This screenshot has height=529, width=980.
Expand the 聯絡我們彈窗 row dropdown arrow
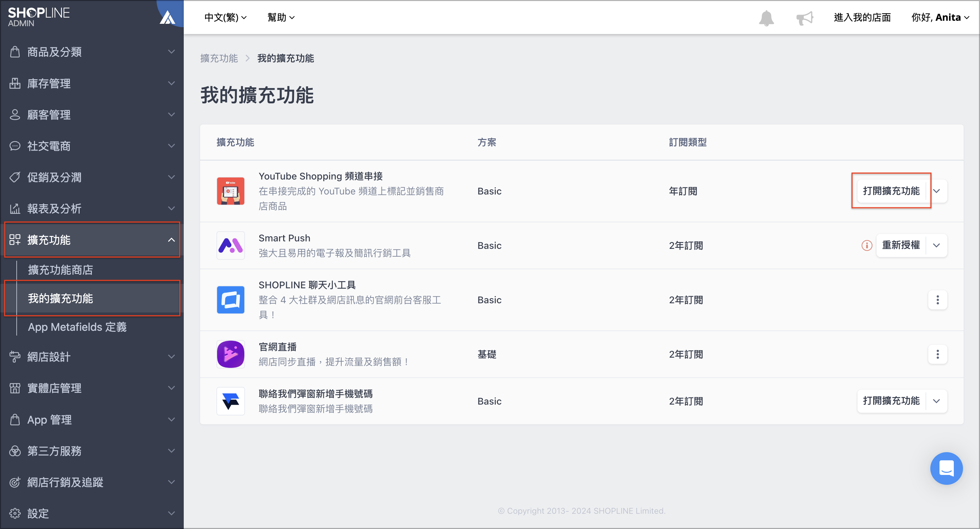pos(937,401)
